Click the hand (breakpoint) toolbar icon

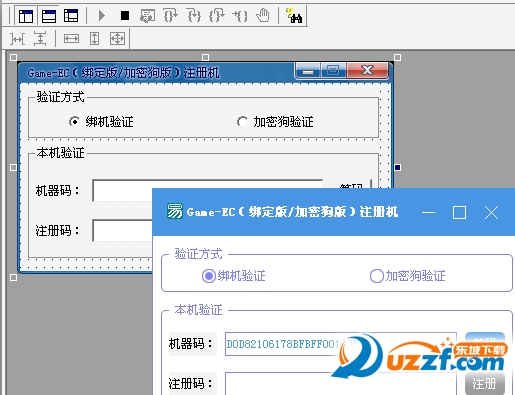point(263,16)
